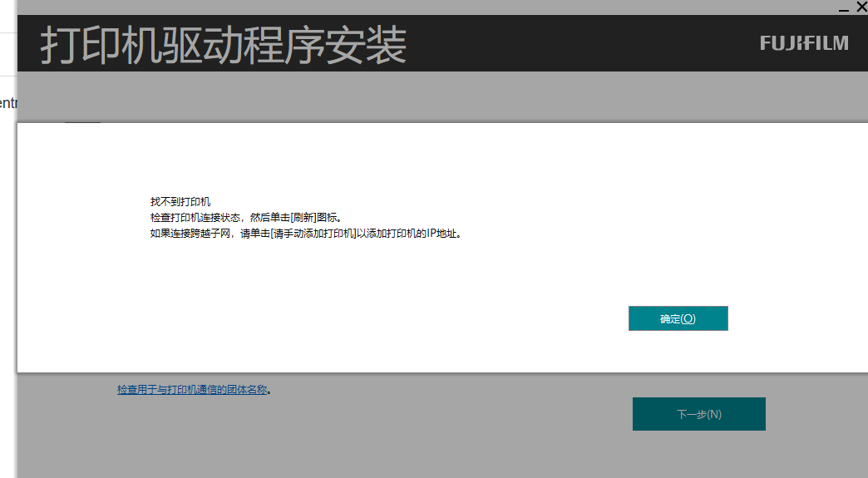Close the printer driver installer window
This screenshot has width=868, height=478.
[x=862, y=7]
